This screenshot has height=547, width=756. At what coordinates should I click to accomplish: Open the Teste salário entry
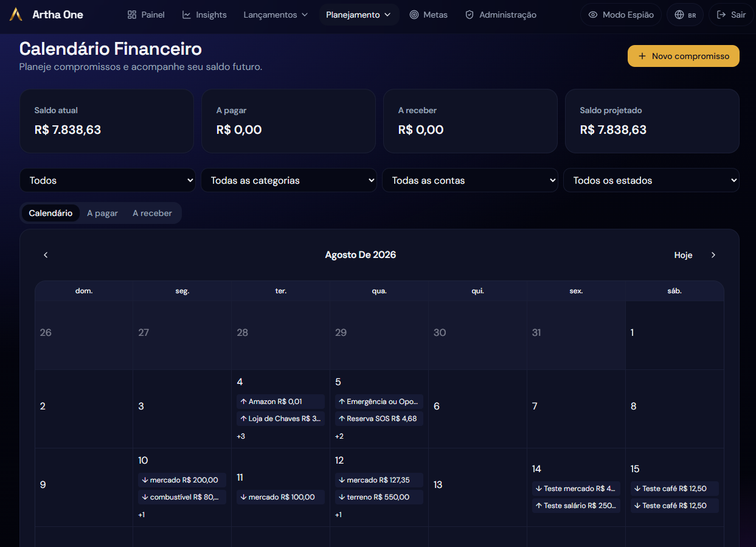(576, 506)
